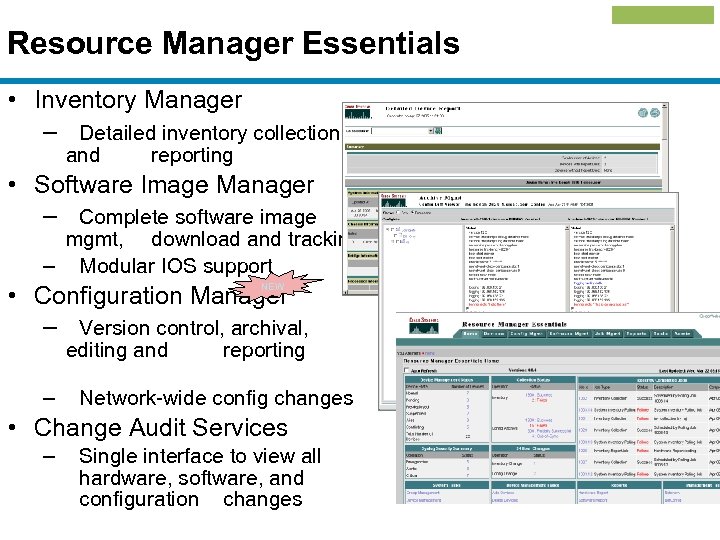Tick the top checkbox in the Archive Mgmt configlets tree
720x540 pixels.
[391, 229]
